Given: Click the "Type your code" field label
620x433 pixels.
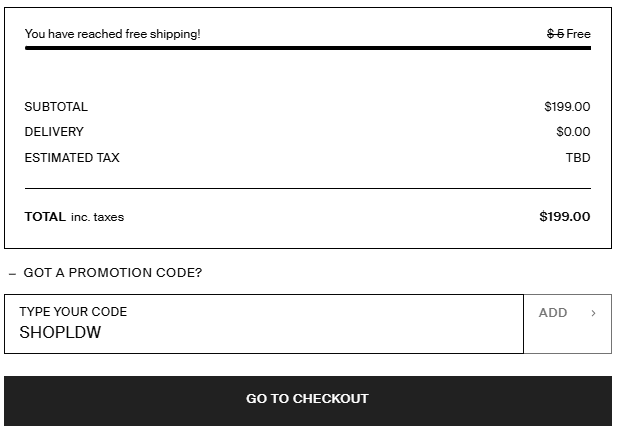Looking at the screenshot, I should tap(73, 312).
